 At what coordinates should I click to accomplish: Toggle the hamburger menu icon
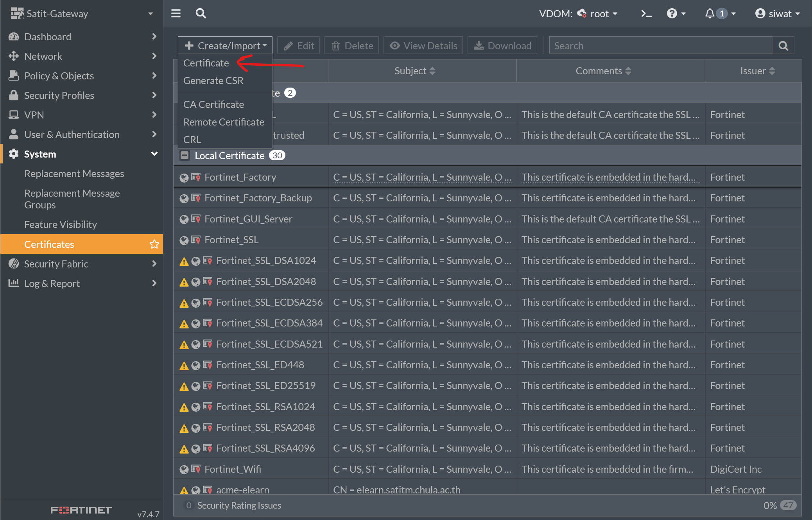point(176,14)
